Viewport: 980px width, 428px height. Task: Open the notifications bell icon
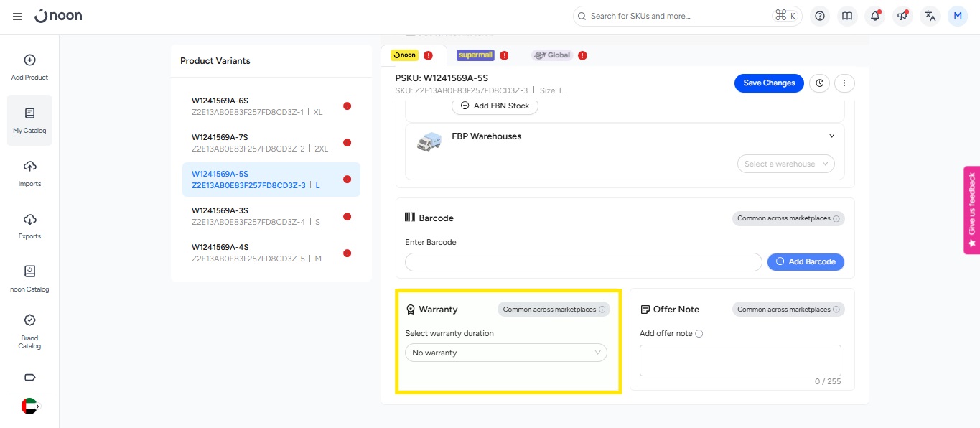coord(874,16)
